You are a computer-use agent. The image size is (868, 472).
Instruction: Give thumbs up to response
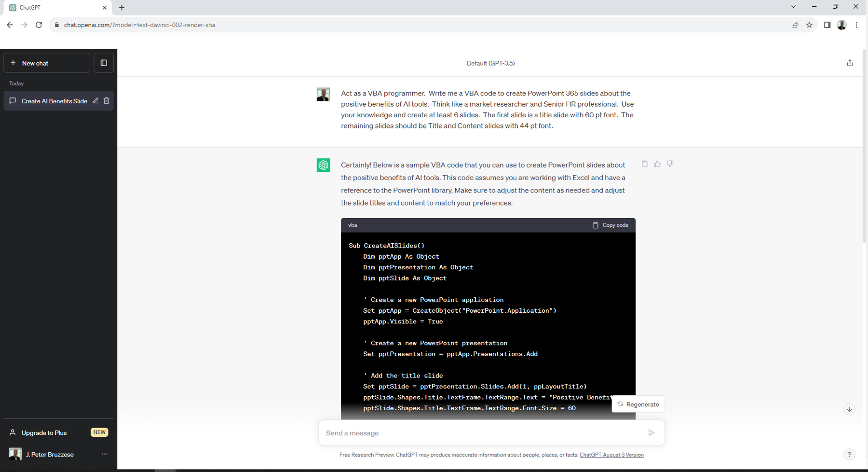pyautogui.click(x=657, y=164)
